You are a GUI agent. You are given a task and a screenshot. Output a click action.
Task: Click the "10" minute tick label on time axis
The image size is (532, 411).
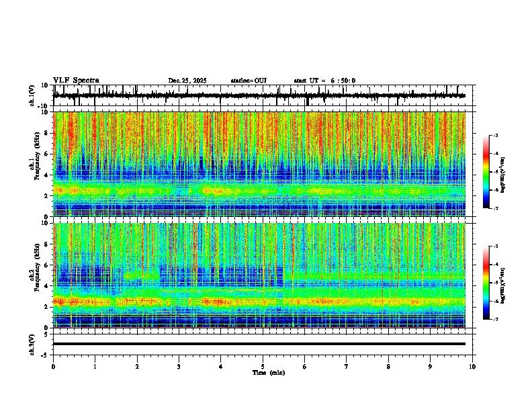click(x=472, y=367)
